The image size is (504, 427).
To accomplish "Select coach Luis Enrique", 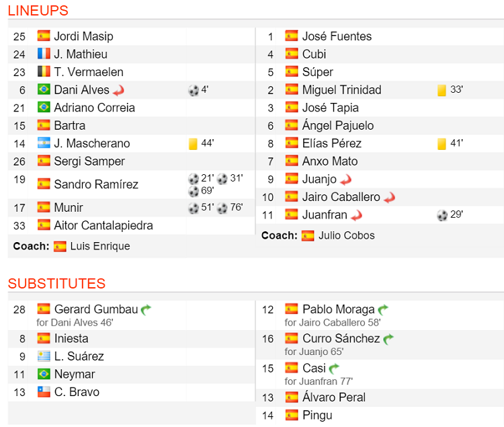I will click(x=100, y=246).
